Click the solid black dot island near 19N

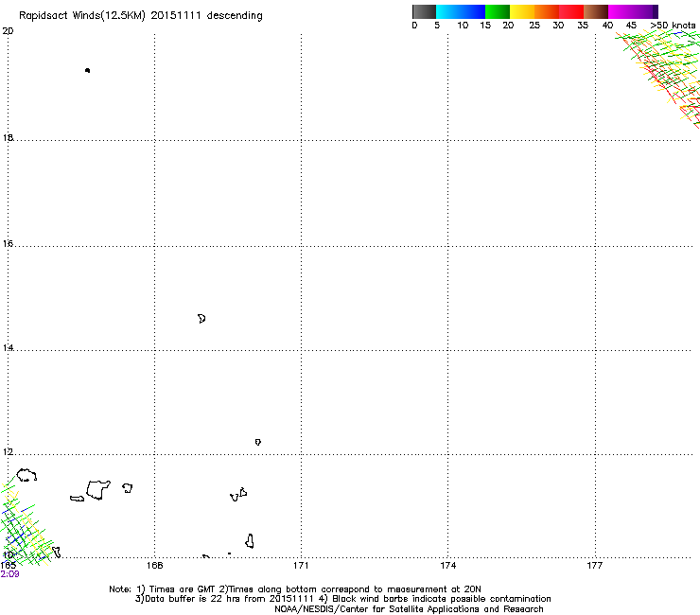point(87,70)
